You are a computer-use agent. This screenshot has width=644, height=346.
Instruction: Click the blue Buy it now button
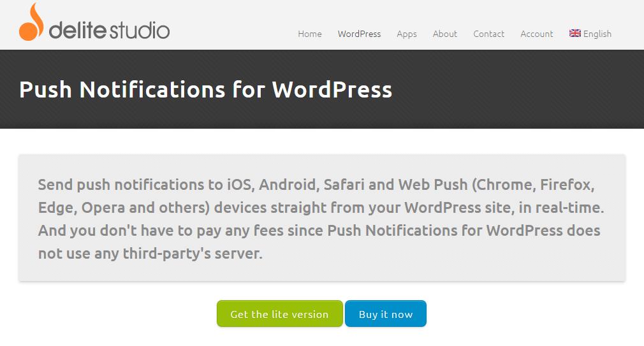pos(386,314)
